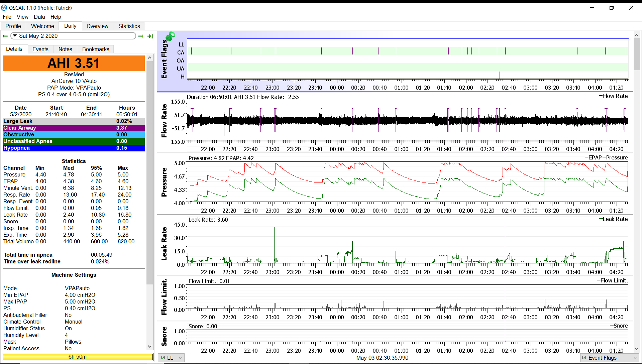Close the OSCAR window
642x364 pixels.
point(631,8)
